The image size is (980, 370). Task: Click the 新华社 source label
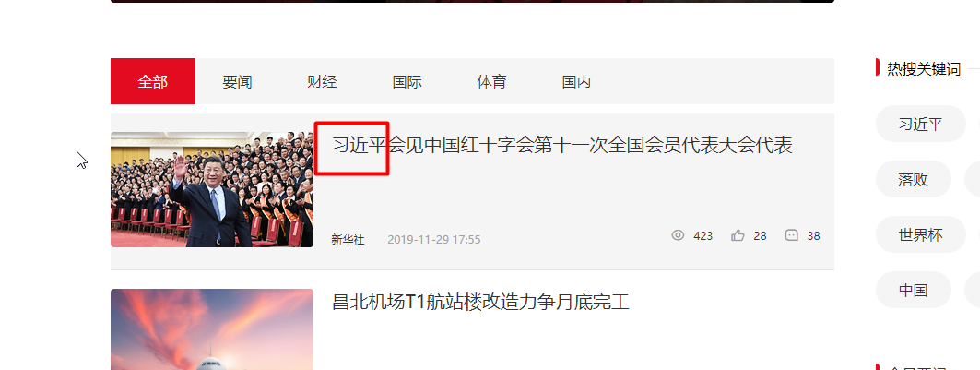click(348, 239)
